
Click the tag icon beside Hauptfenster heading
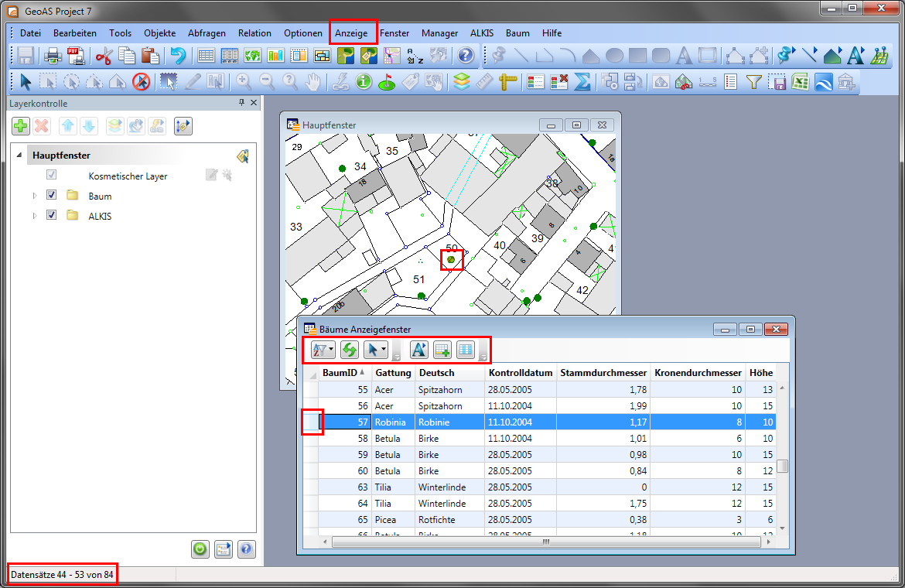tap(243, 156)
